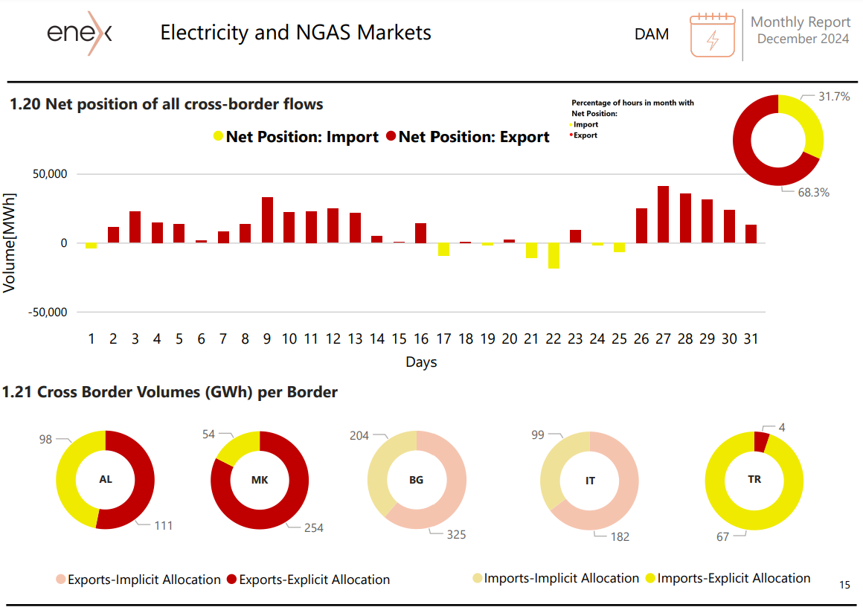Click the red bar for day 27
This screenshot has height=616, width=863.
coord(663,214)
